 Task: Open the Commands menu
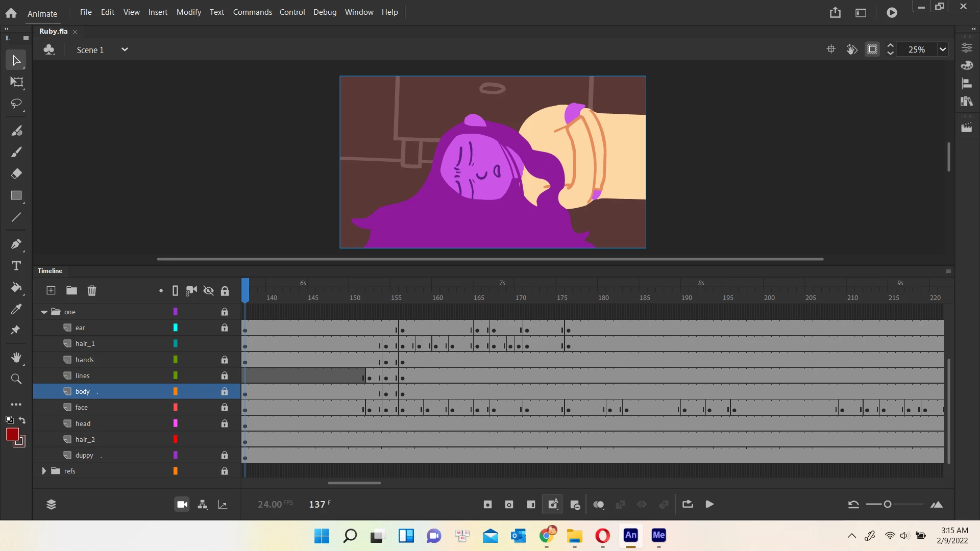252,12
